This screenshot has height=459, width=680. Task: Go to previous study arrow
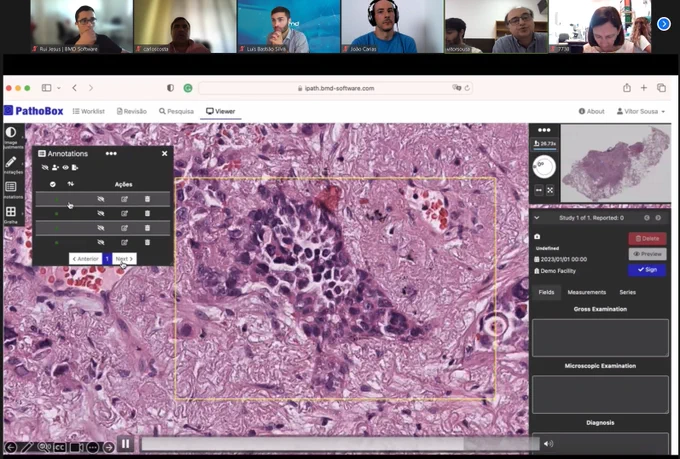[647, 218]
